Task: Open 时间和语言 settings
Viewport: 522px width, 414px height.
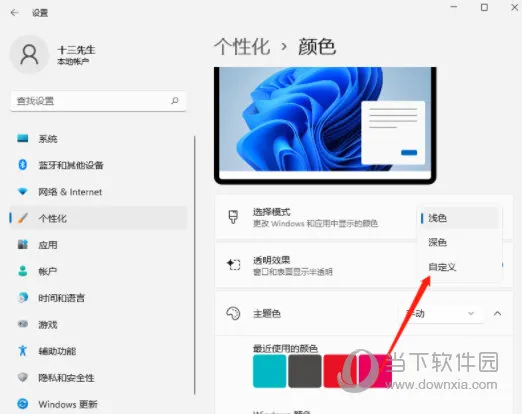Action: tap(98, 297)
